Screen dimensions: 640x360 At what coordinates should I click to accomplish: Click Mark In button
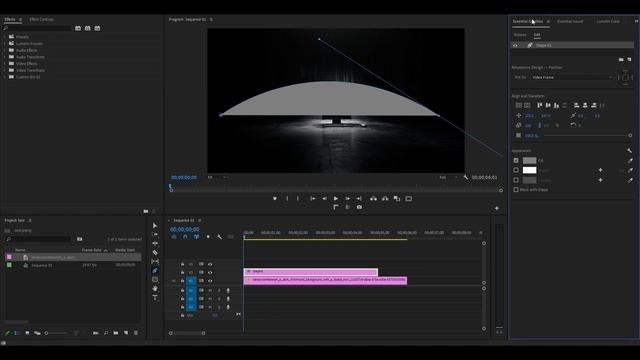(287, 198)
